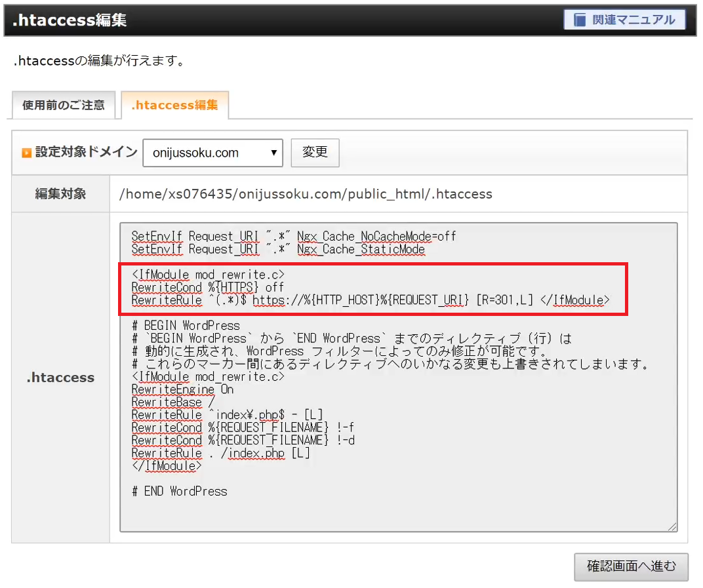Click the .htaccess編集 page header title

[70, 20]
